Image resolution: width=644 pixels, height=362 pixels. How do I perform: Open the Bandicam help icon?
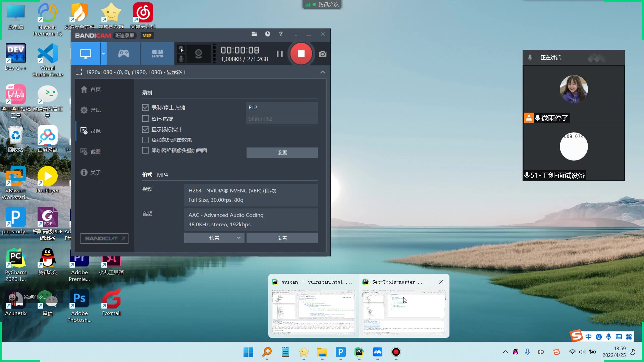[x=281, y=34]
